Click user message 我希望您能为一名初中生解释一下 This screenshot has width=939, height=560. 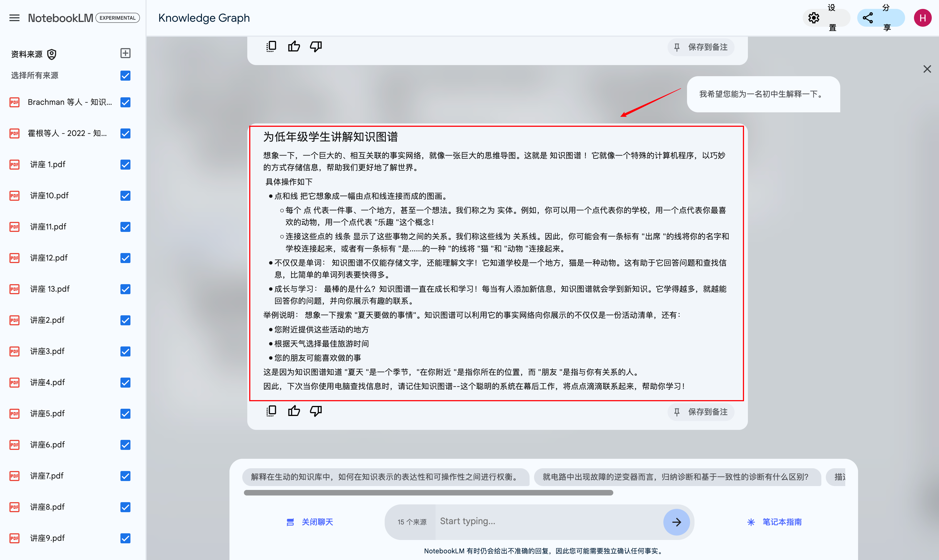[x=762, y=94]
